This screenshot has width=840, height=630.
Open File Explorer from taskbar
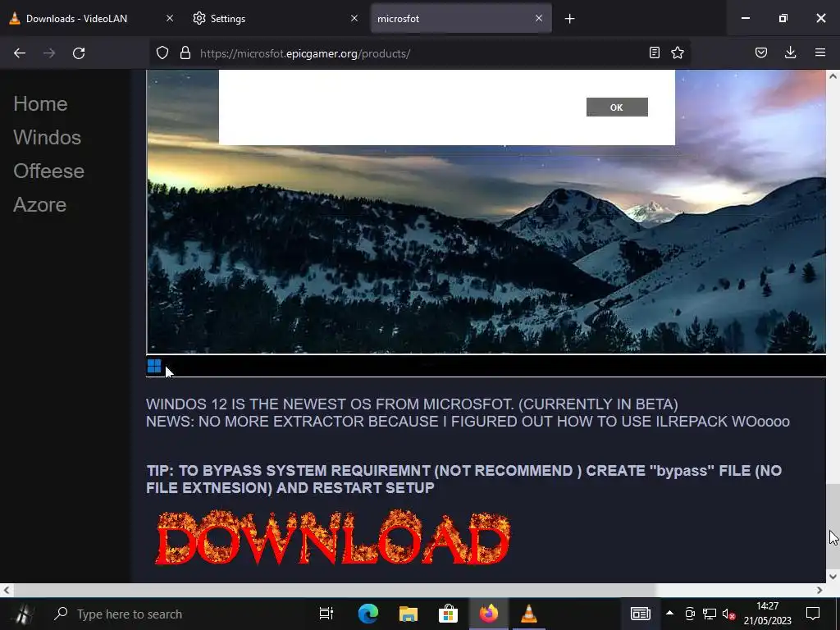click(x=409, y=614)
